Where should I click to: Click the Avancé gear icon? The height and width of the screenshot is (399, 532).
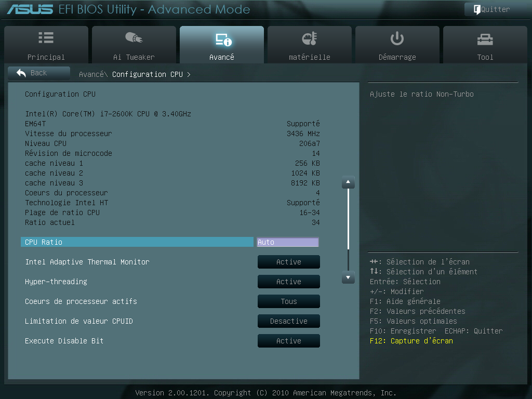tap(222, 37)
